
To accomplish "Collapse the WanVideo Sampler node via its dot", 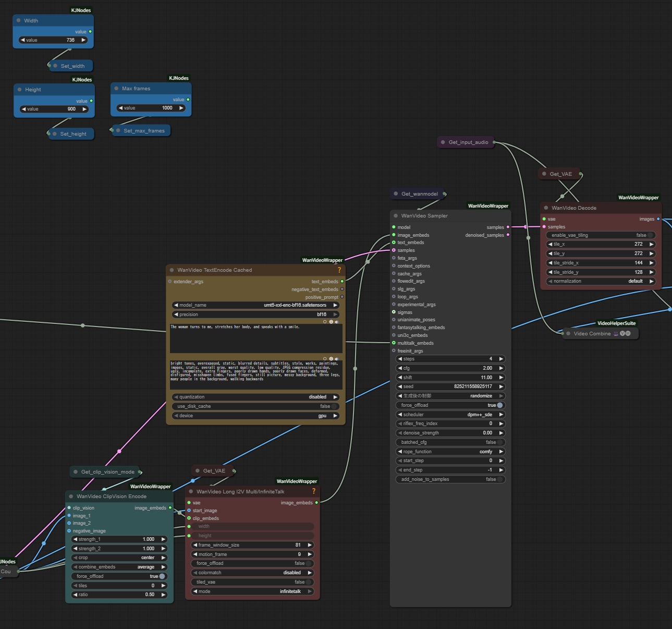I will click(x=396, y=216).
